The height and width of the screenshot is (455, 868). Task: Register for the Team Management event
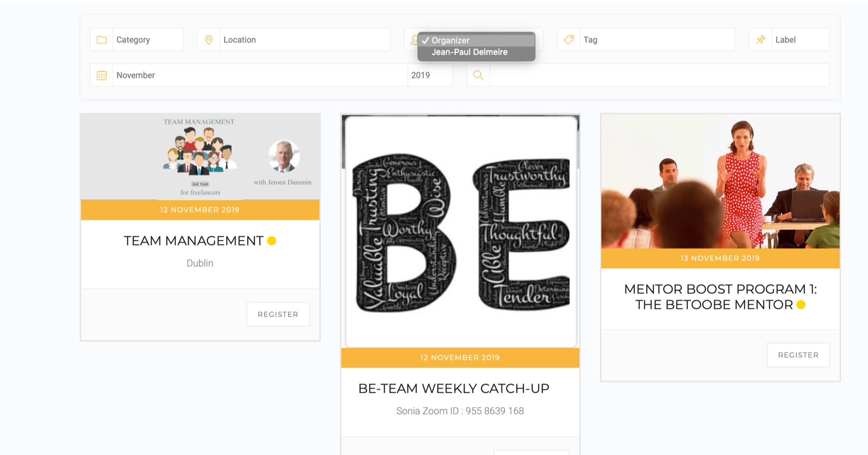pyautogui.click(x=278, y=314)
